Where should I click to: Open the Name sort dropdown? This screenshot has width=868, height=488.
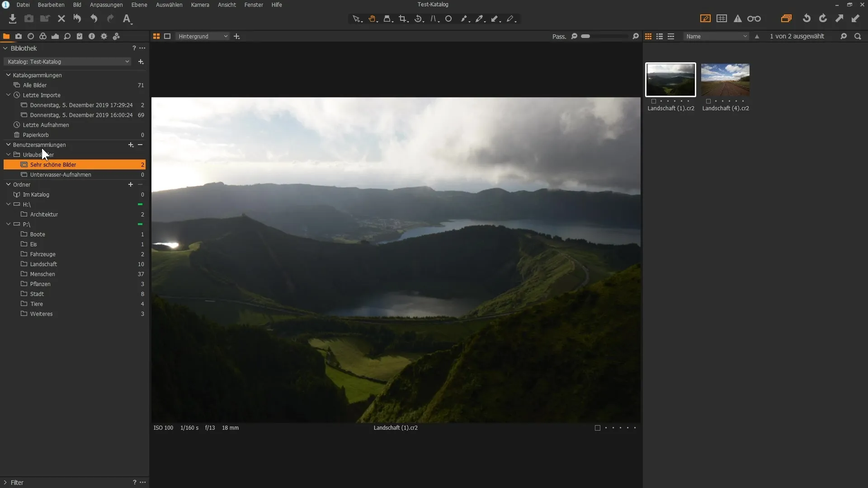point(717,36)
